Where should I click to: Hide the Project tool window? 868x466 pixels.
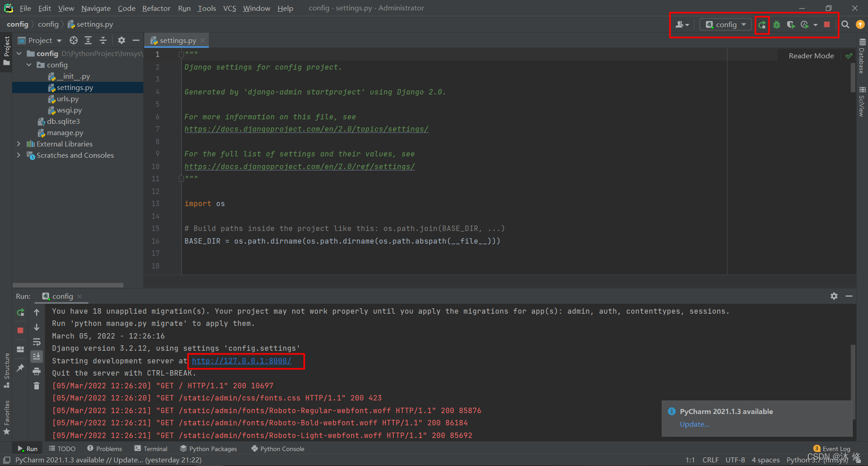(136, 41)
